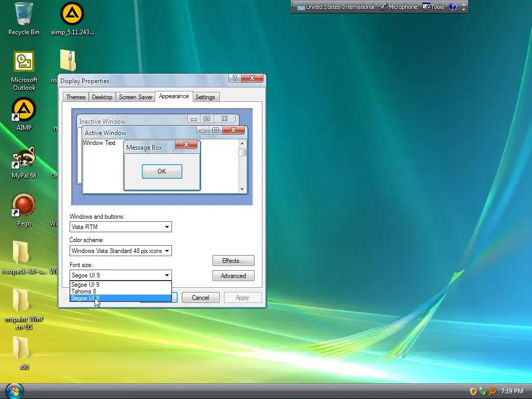Viewport: 532px width, 399px height.
Task: Click the Apply button
Action: click(x=243, y=298)
